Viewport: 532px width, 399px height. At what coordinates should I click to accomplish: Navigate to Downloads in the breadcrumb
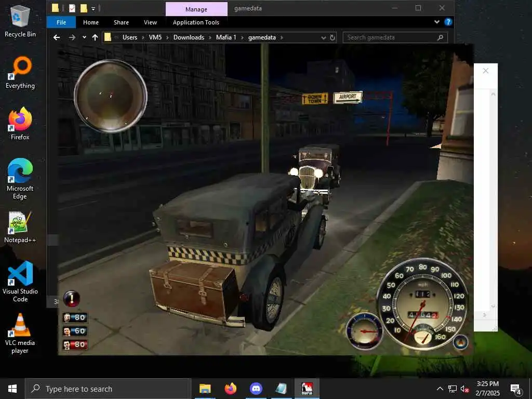(x=189, y=37)
